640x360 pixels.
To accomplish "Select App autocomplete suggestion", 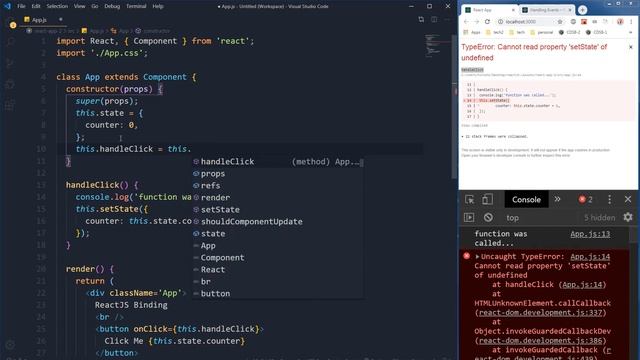I will click(x=278, y=246).
